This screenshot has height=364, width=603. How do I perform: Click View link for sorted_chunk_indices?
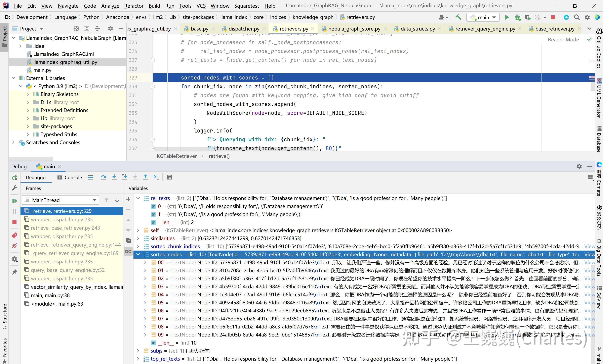(x=589, y=246)
